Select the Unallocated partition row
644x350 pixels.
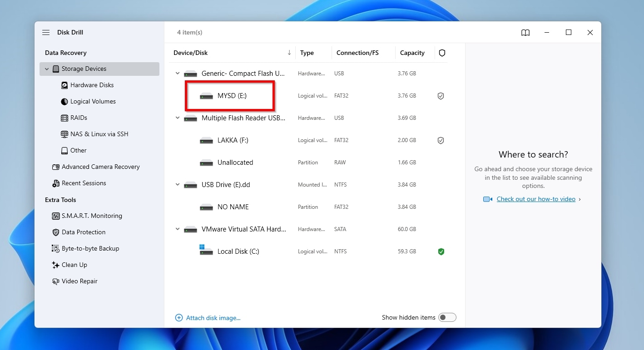(x=235, y=163)
